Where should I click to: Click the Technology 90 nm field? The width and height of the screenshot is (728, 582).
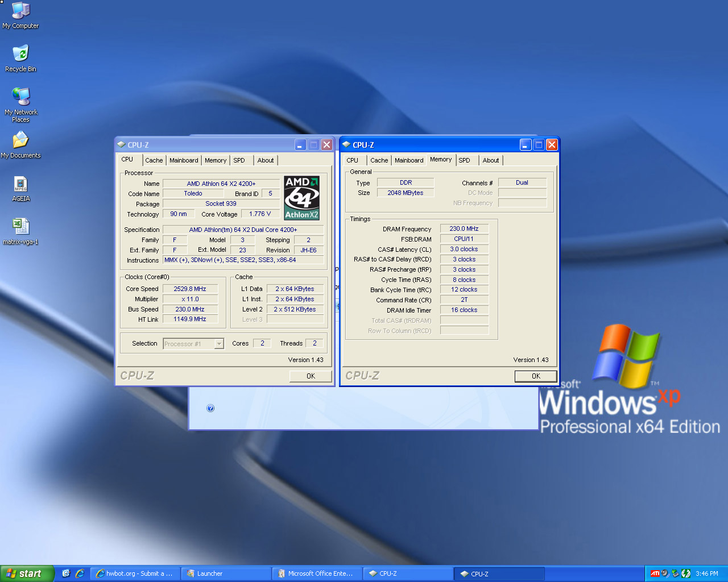click(179, 214)
